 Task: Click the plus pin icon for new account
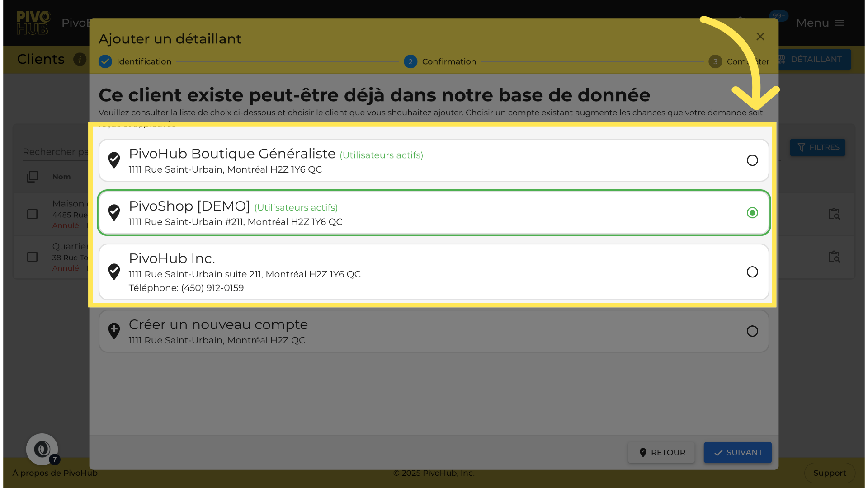point(114,331)
